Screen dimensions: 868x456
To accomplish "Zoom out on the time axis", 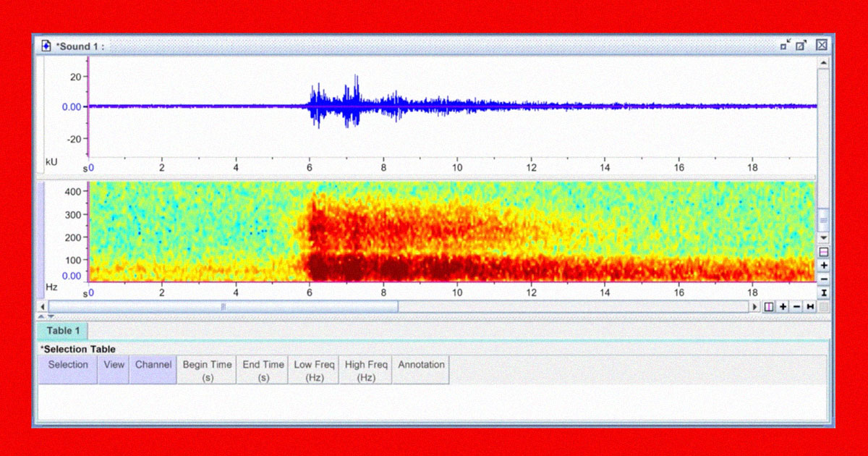I will point(796,307).
